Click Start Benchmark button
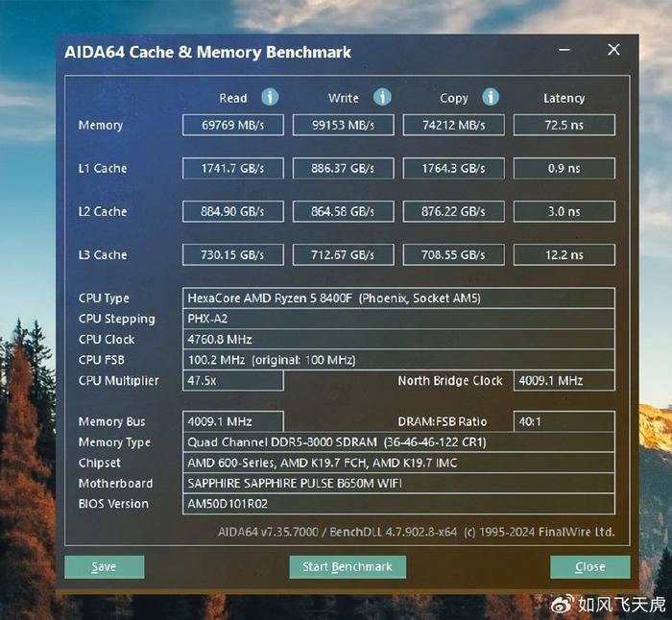This screenshot has height=620, width=672. point(348,567)
